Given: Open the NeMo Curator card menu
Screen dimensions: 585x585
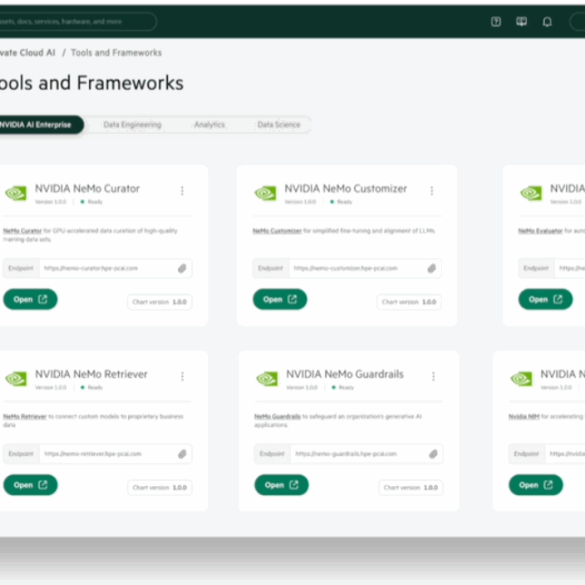Looking at the screenshot, I should pos(182,191).
